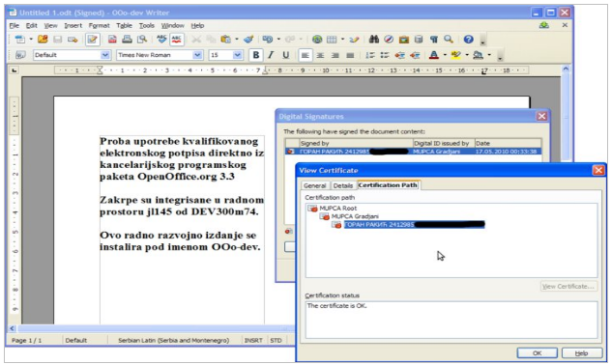Select the signature row in Digital Signatures

tap(413, 152)
